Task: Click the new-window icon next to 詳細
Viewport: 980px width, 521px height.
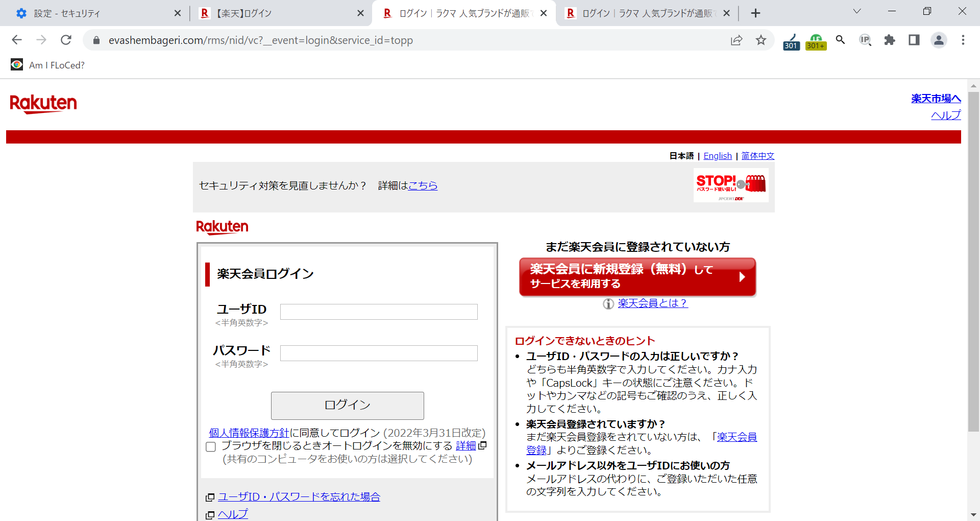Action: [x=482, y=445]
